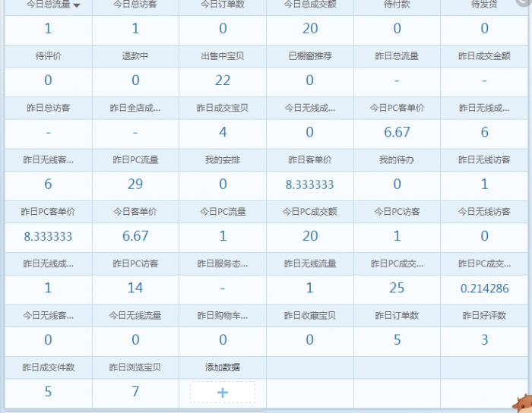Click the 待发货 count value

pos(485,29)
